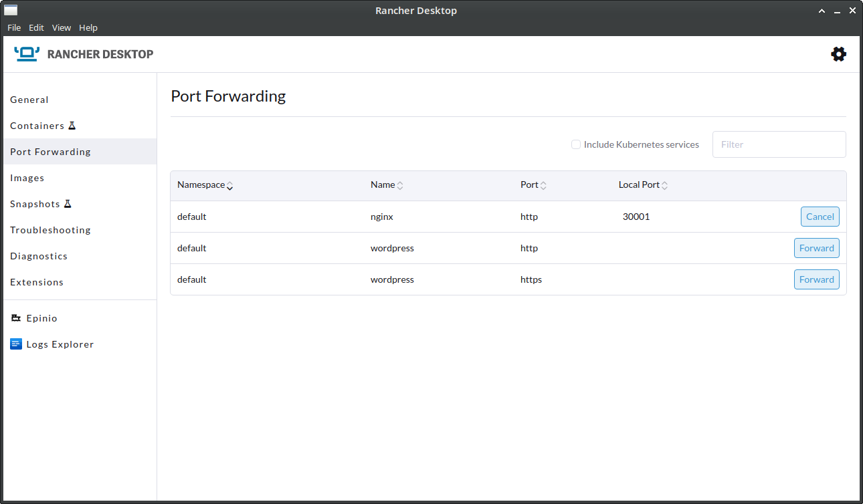Sort table by Name column arrows
863x504 pixels.
400,186
